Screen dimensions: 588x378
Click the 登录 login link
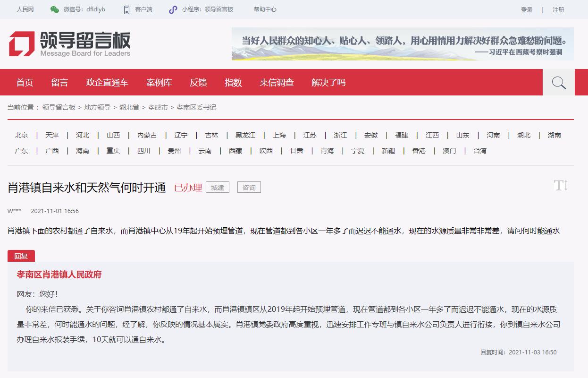[x=527, y=9]
